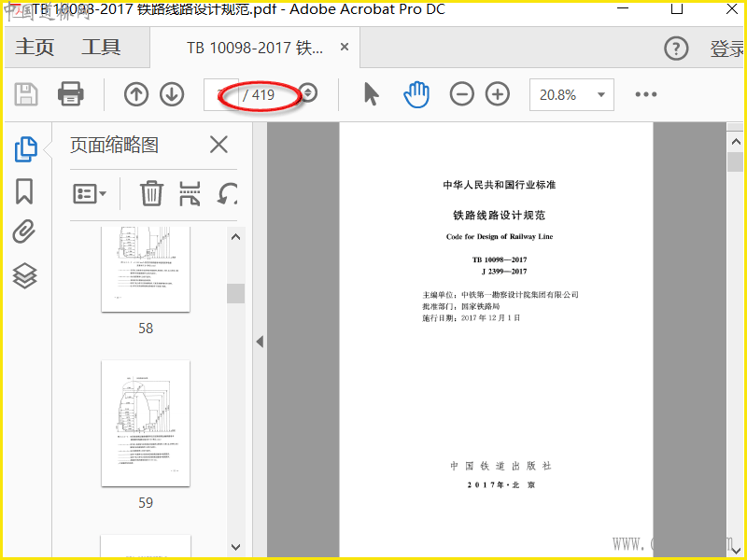Select page 58 thumbnail
Screen dimensions: 747x560
(x=146, y=269)
